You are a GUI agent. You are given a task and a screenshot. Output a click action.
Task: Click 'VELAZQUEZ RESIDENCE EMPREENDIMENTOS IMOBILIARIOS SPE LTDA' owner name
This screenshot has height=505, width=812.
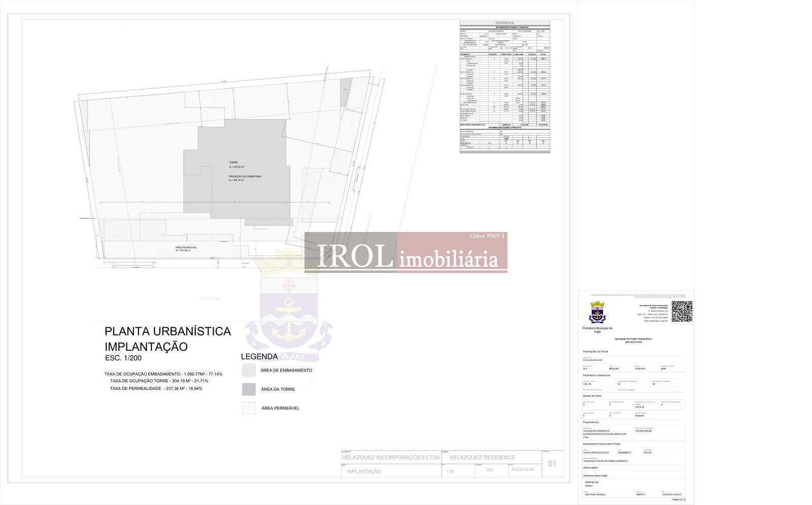(605, 434)
